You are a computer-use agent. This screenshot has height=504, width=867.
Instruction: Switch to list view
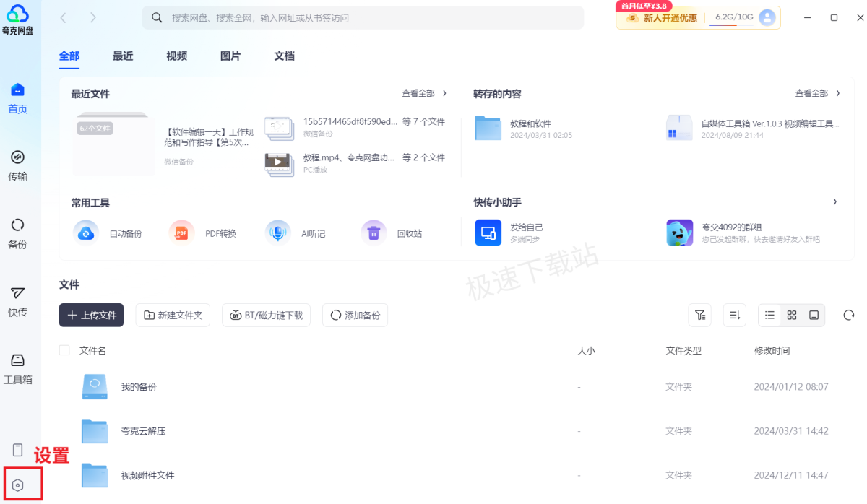tap(770, 315)
